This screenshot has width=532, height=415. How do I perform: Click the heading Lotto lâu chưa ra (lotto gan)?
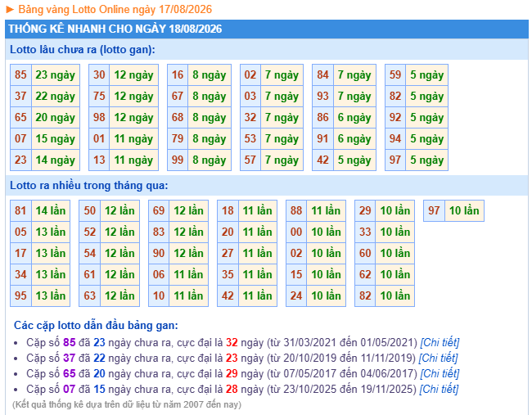[x=83, y=50]
